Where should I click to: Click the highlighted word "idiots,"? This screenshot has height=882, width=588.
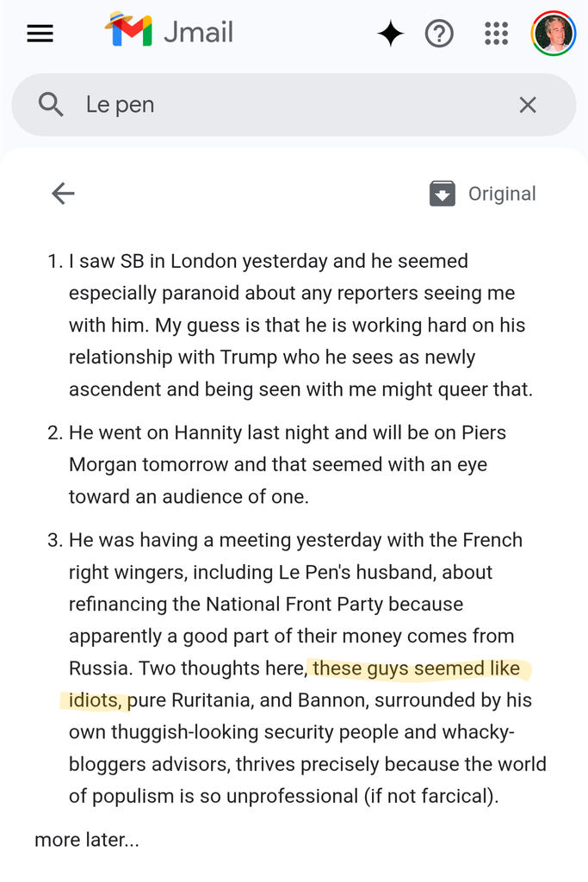pyautogui.click(x=95, y=700)
